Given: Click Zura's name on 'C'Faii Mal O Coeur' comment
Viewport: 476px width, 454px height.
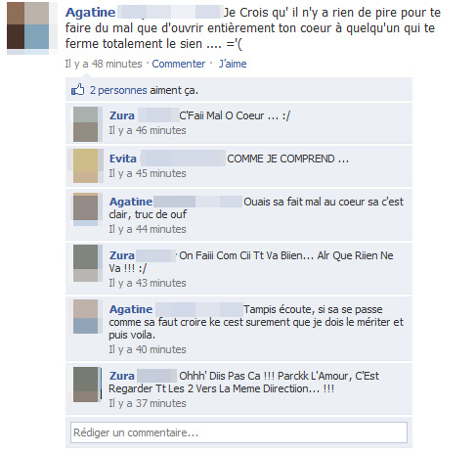Looking at the screenshot, I should click(x=122, y=115).
